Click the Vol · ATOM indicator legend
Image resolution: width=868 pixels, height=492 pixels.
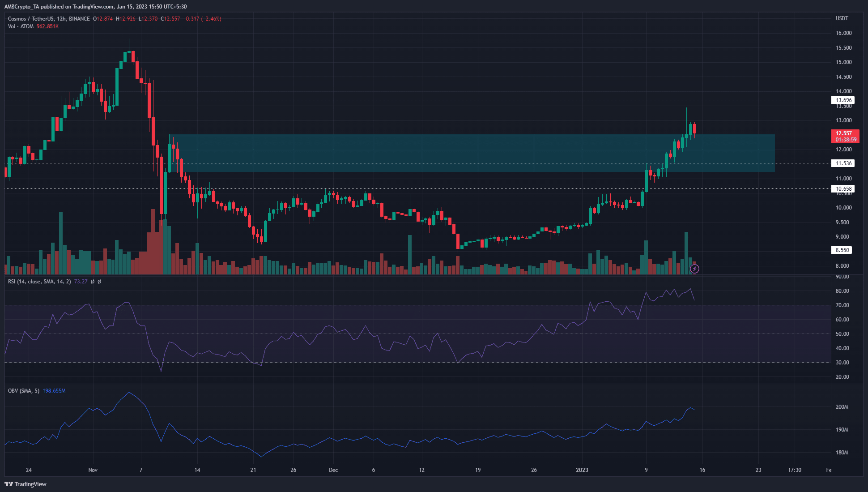point(21,26)
